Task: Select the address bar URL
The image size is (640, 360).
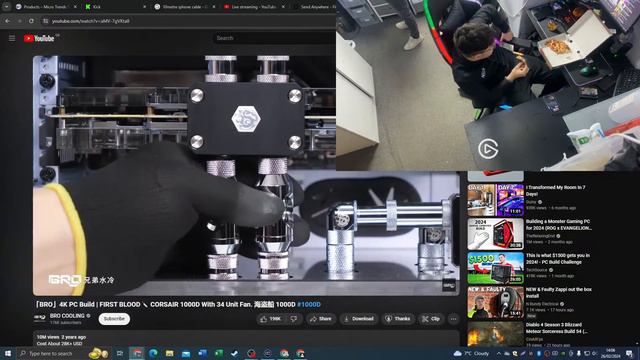Action: click(91, 21)
